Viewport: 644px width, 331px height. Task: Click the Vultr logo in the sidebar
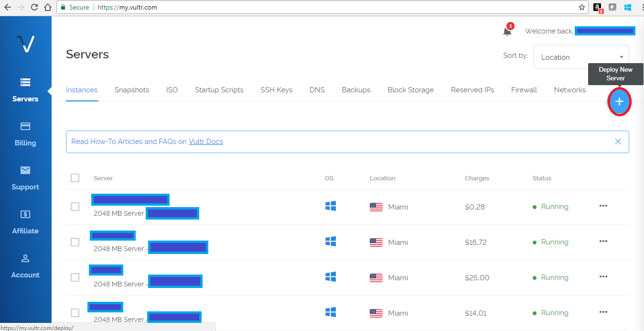[x=25, y=44]
